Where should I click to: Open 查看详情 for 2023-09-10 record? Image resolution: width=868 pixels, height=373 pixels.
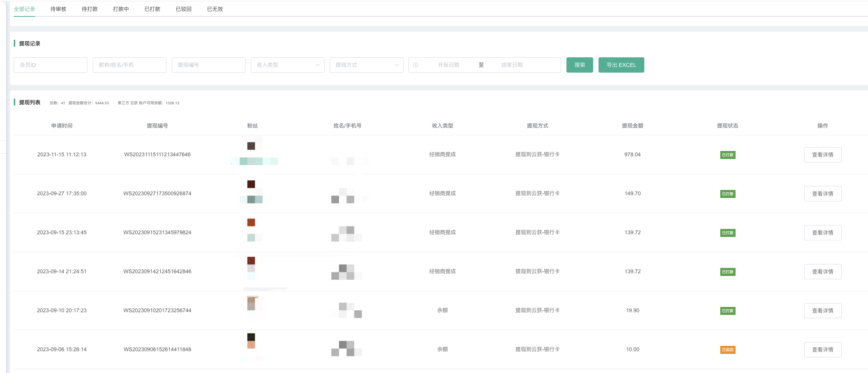tap(823, 311)
